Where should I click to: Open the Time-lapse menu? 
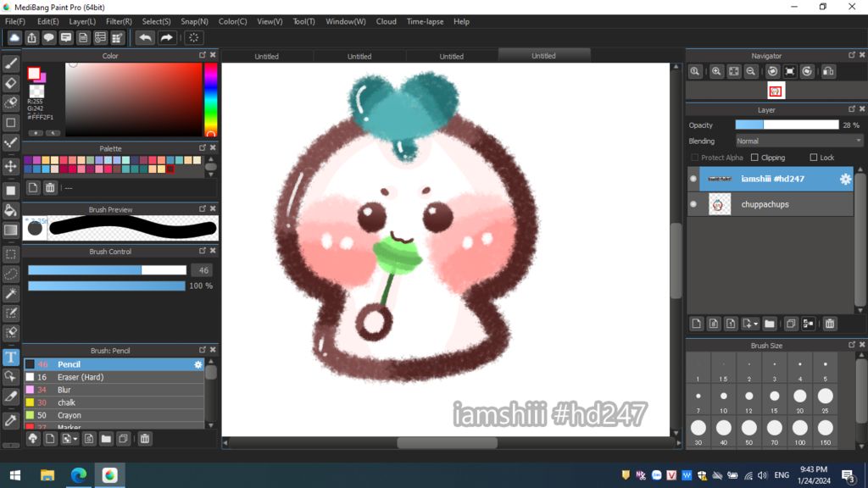click(x=425, y=21)
